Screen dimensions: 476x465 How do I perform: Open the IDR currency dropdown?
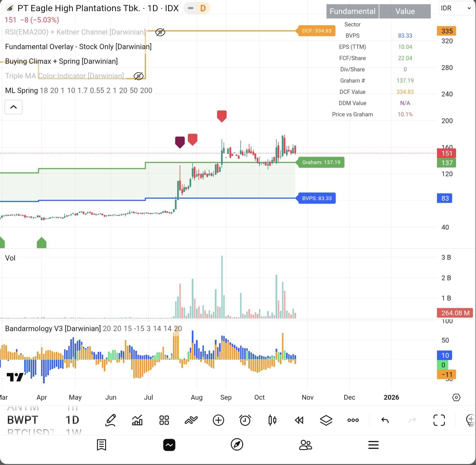tap(456, 8)
